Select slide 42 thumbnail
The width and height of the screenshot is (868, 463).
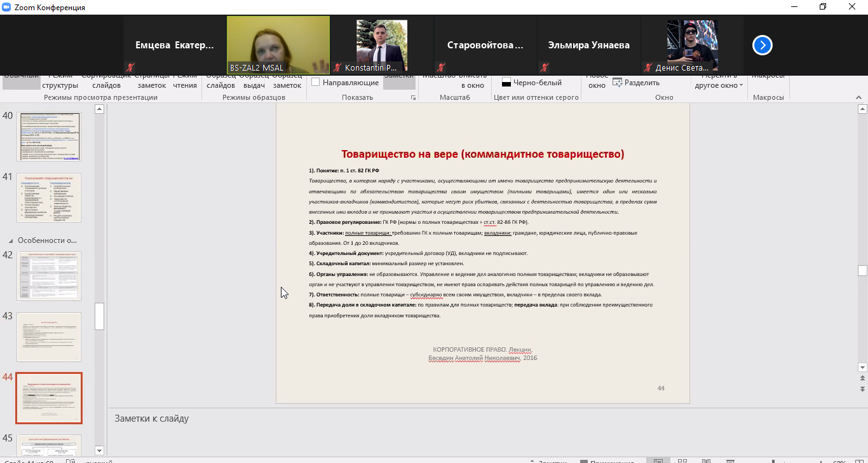(49, 276)
